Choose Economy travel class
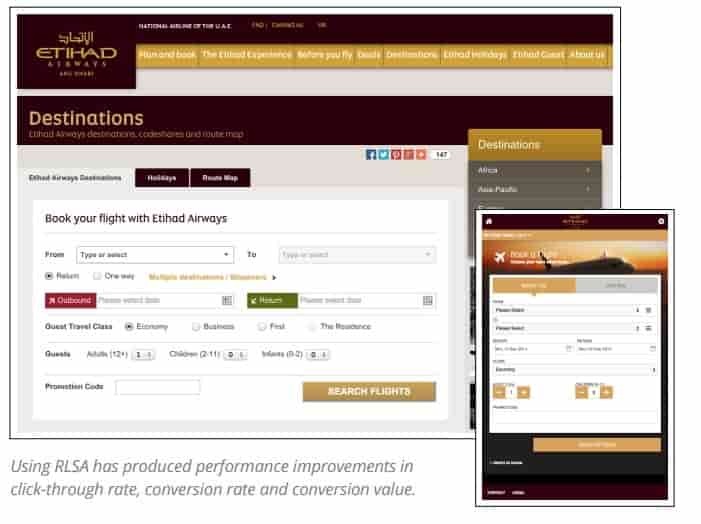Image resolution: width=701 pixels, height=524 pixels. tap(129, 327)
